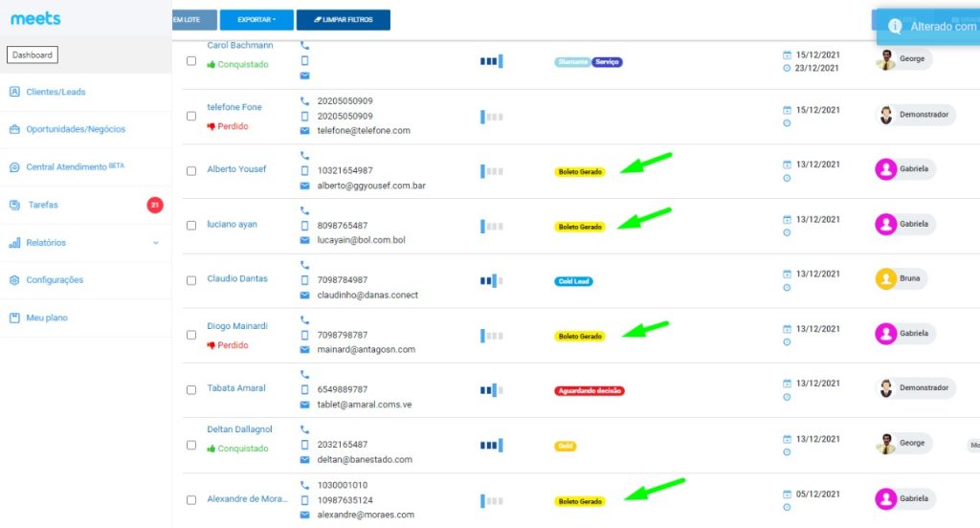Click Boleto Gerado tag for Alberto Yousef
The width and height of the screenshot is (980, 528).
580,172
